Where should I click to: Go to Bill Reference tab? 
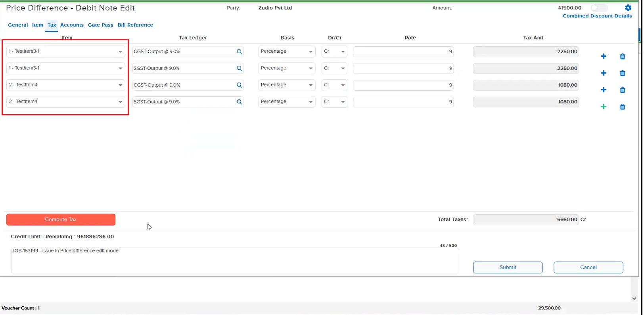[x=135, y=25]
